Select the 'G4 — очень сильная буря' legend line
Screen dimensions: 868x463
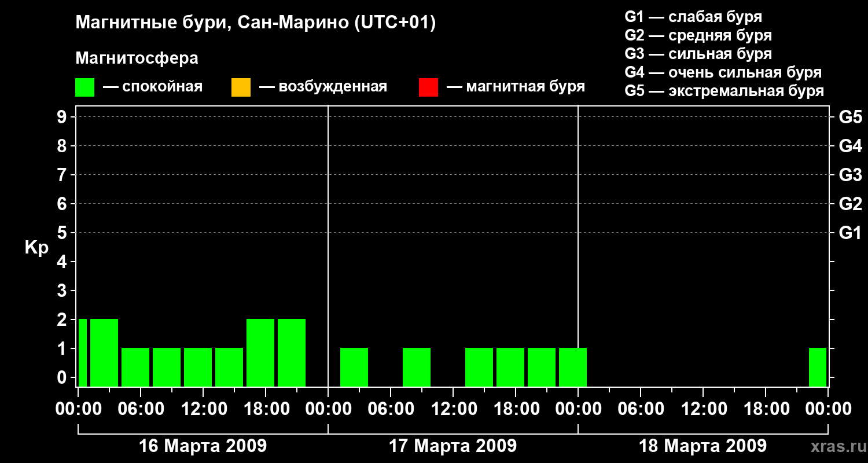[x=723, y=72]
